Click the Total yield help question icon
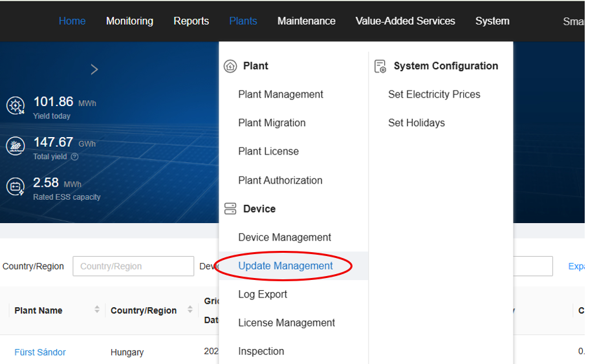Screen dimensions: 608x364 [x=74, y=156]
